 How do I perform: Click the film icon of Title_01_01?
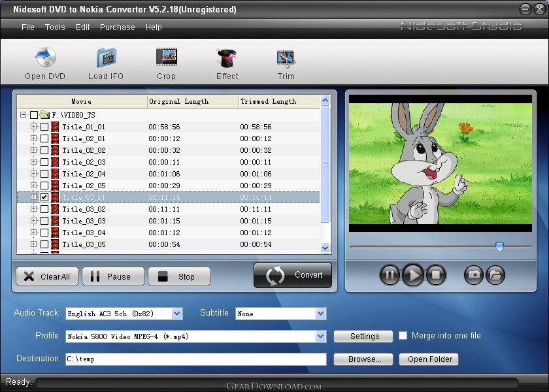(x=55, y=127)
